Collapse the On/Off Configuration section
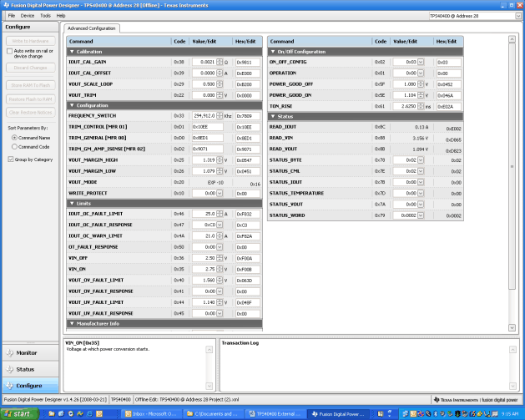 point(273,52)
